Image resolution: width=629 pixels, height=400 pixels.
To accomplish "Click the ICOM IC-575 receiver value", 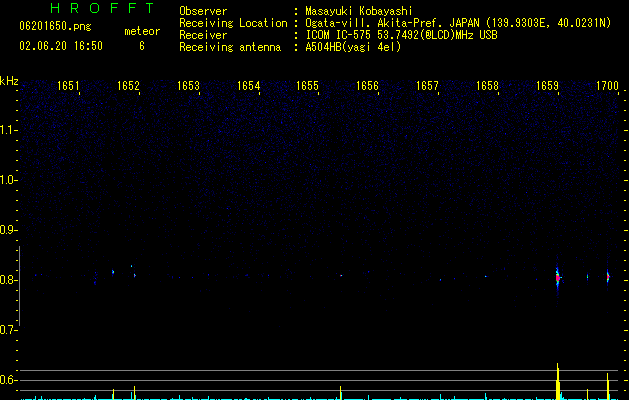I will pos(401,35).
